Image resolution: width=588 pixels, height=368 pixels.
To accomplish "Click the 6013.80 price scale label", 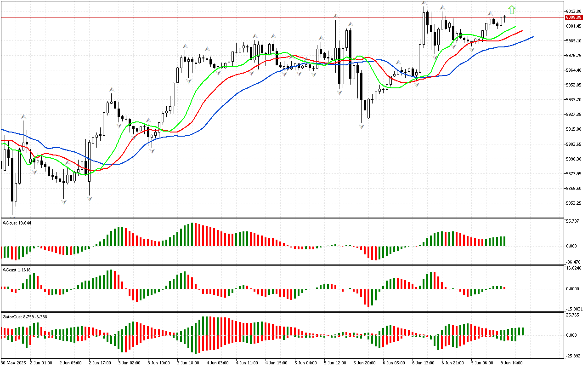I will click(x=572, y=11).
